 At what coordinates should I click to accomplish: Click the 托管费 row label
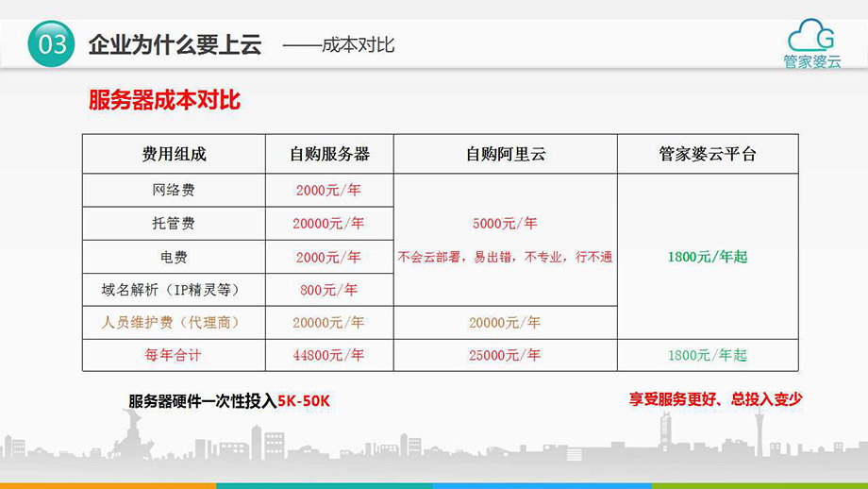pos(174,223)
